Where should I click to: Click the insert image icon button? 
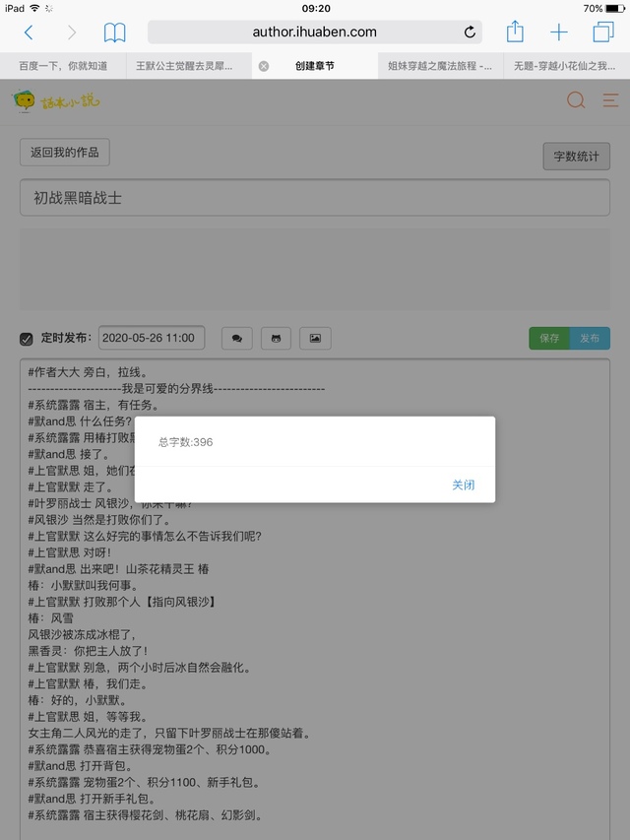click(x=315, y=339)
